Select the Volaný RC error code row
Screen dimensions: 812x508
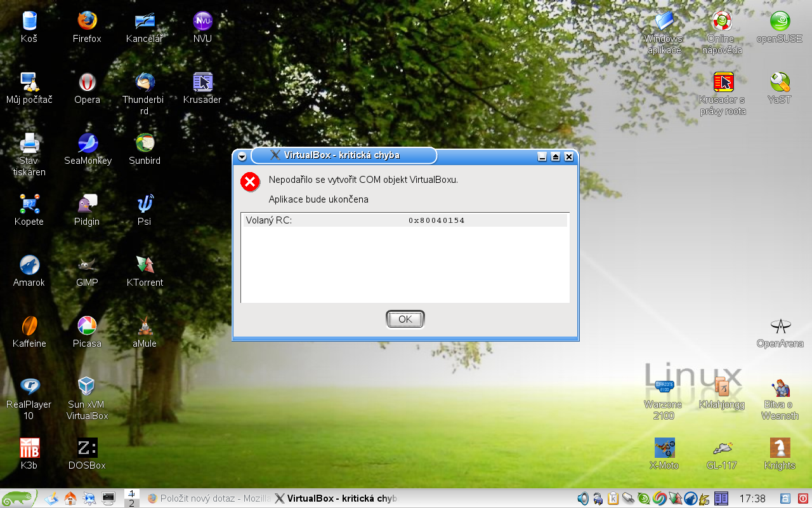pyautogui.click(x=405, y=220)
